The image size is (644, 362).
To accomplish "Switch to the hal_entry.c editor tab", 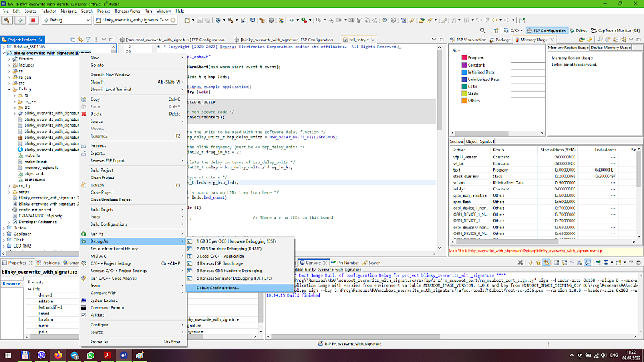I will point(358,38).
